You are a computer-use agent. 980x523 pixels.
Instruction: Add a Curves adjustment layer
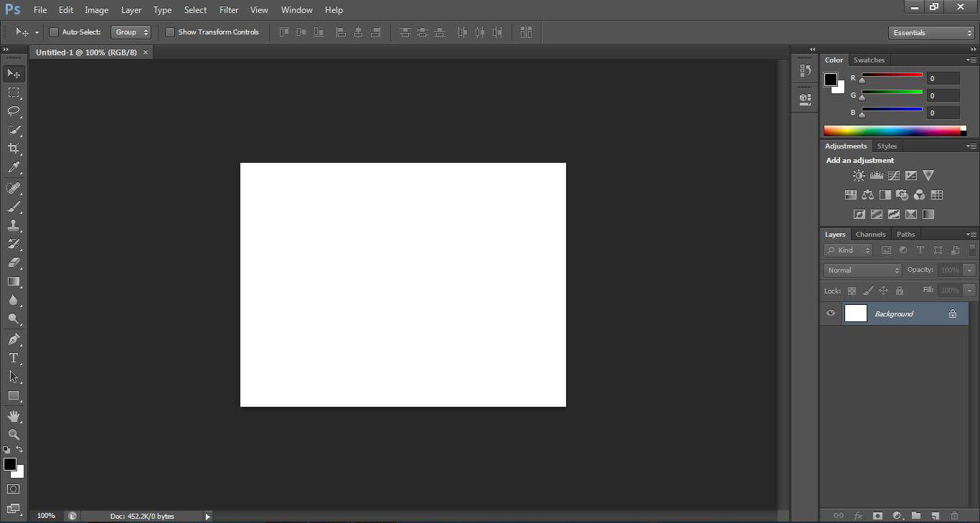point(894,175)
